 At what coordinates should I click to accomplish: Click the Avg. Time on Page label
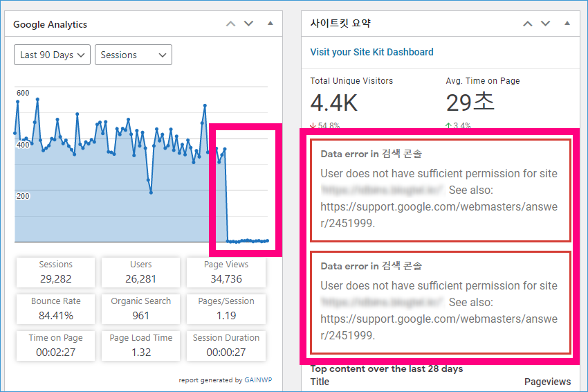coord(483,81)
